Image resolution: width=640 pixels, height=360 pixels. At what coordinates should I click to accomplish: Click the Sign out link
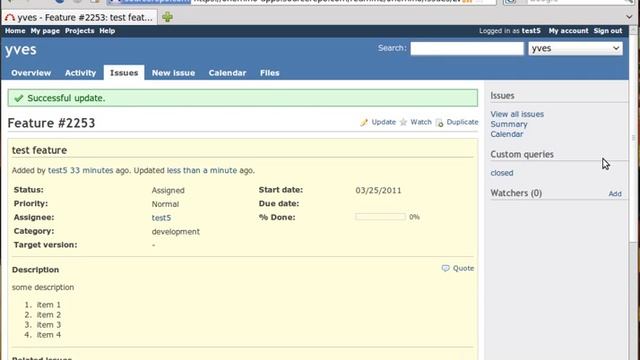pyautogui.click(x=608, y=31)
